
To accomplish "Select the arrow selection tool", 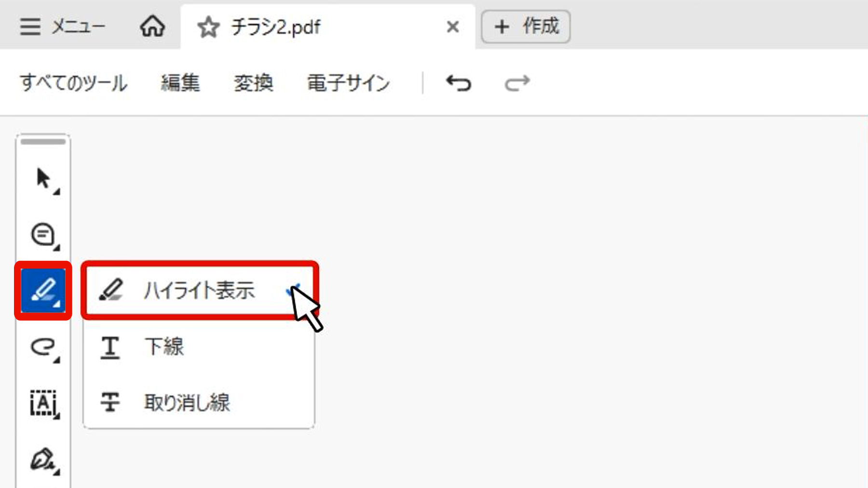I will (44, 179).
